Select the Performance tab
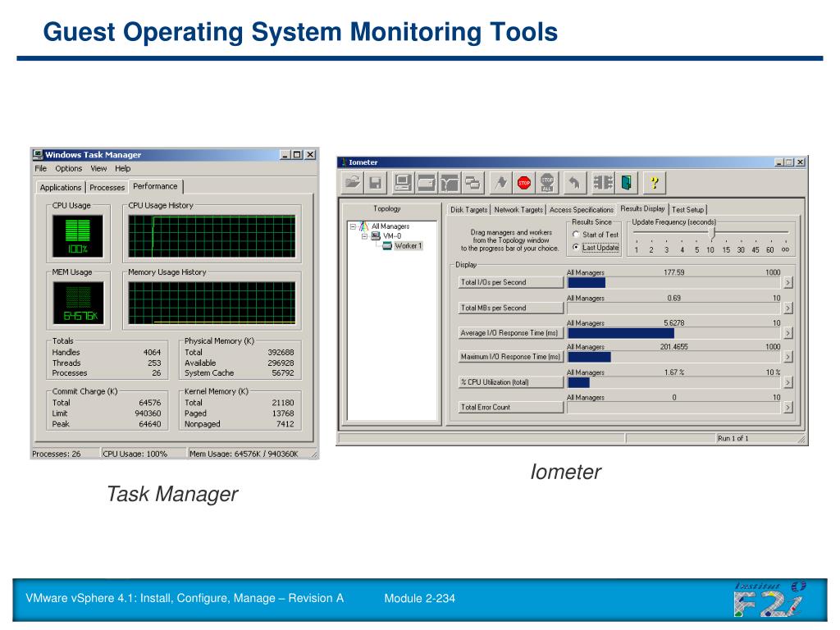This screenshot has width=840, height=630. [x=155, y=186]
